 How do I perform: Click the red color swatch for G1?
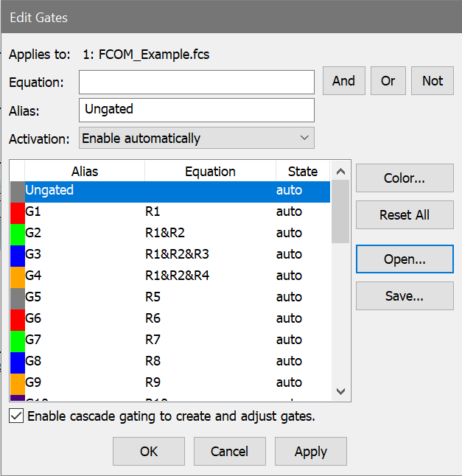coord(17,211)
